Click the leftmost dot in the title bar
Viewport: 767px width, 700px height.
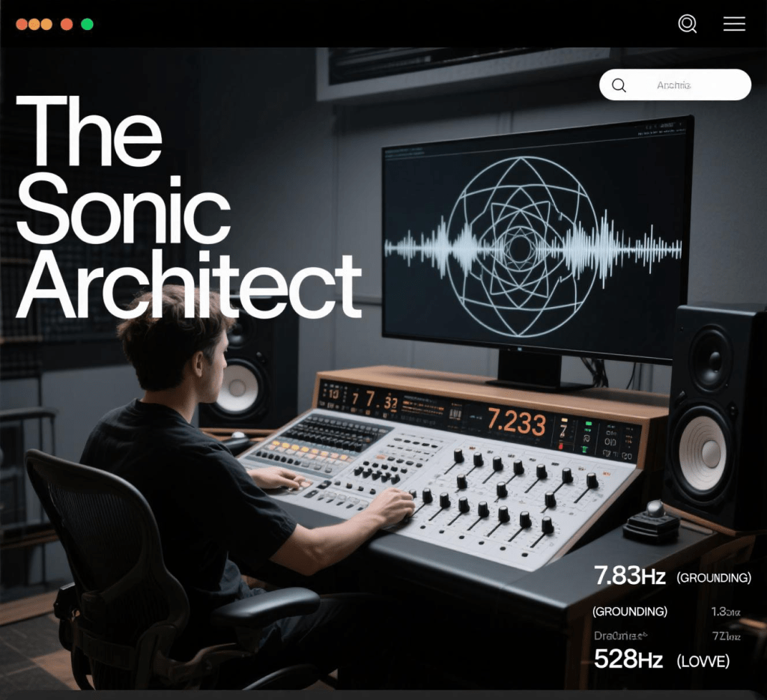[x=21, y=24]
